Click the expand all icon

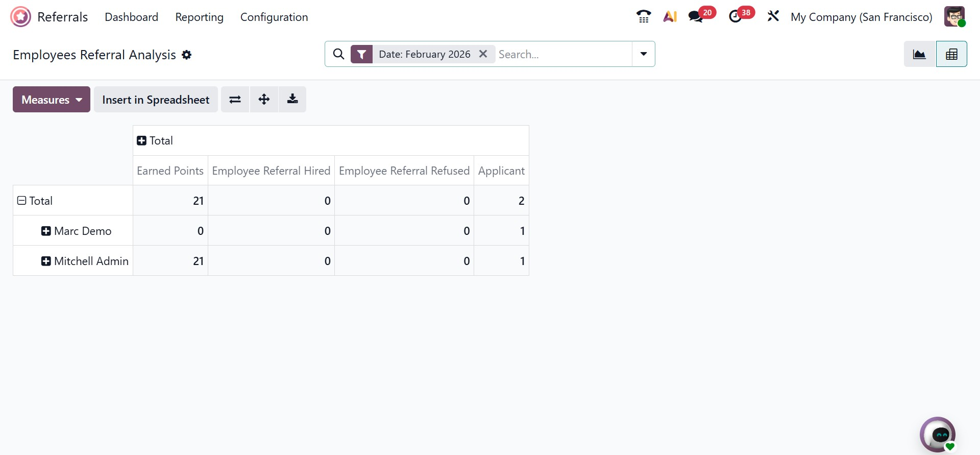coord(264,100)
